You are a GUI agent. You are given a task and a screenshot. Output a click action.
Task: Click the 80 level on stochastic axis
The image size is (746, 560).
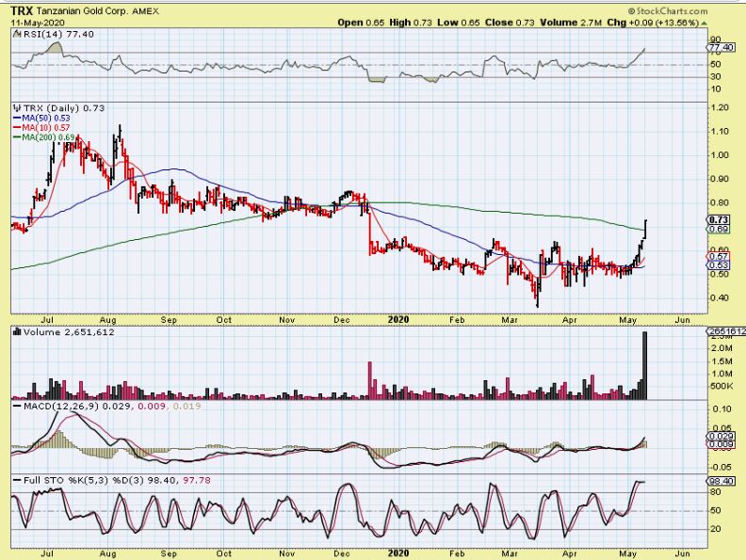715,492
